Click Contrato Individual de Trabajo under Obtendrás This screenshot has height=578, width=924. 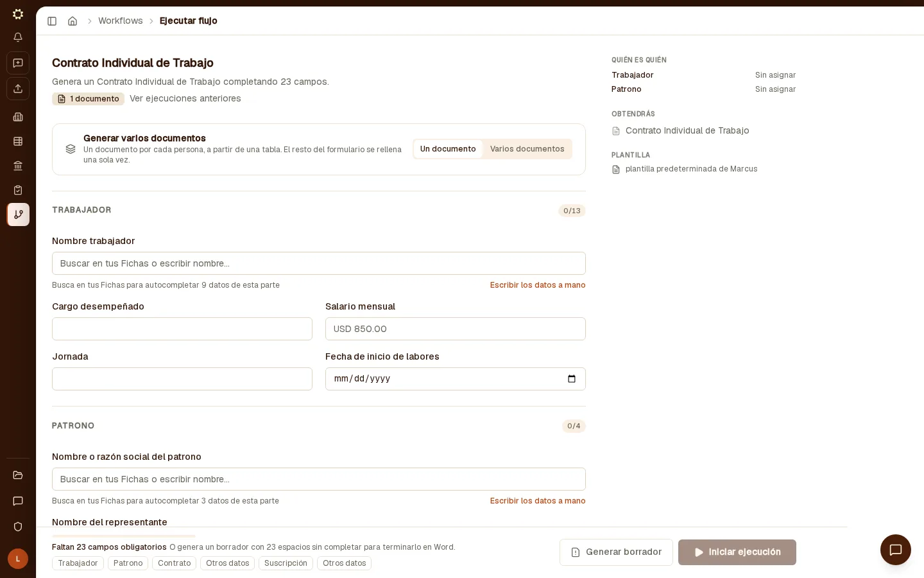tap(687, 131)
